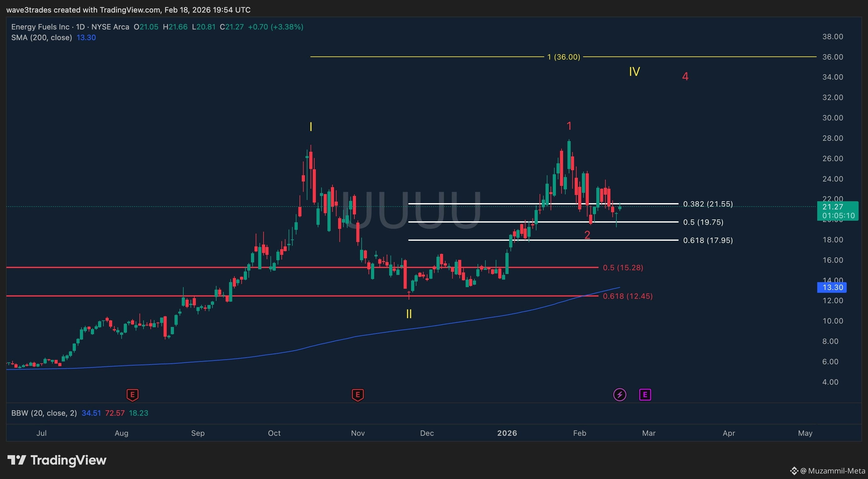Click the green 21.27 current price tag
The image size is (868, 479).
click(837, 211)
